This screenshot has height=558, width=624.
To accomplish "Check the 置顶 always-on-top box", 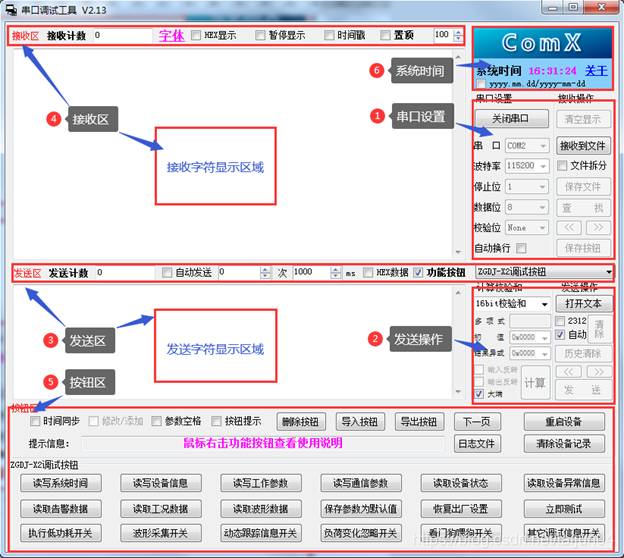I will pyautogui.click(x=385, y=35).
